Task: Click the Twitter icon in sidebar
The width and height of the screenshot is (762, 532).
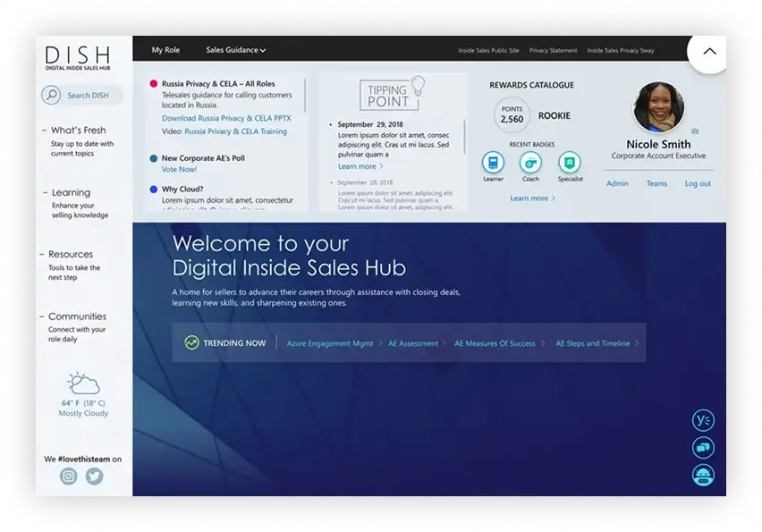Action: (94, 477)
